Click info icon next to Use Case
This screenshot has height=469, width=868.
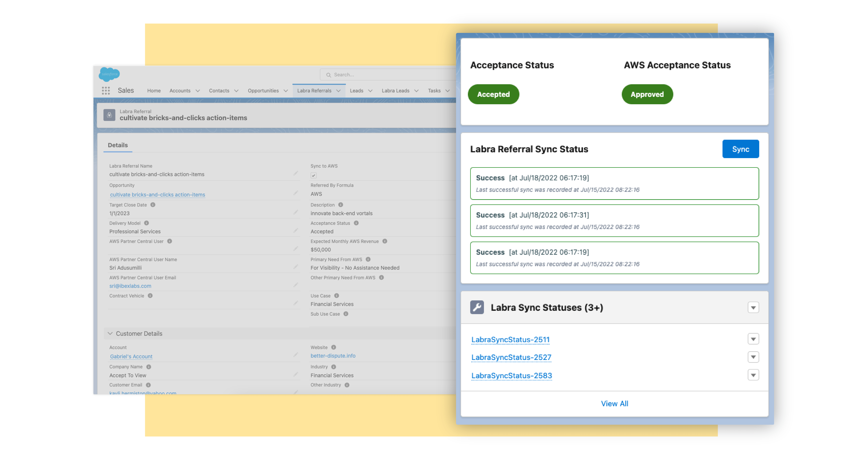337,296
